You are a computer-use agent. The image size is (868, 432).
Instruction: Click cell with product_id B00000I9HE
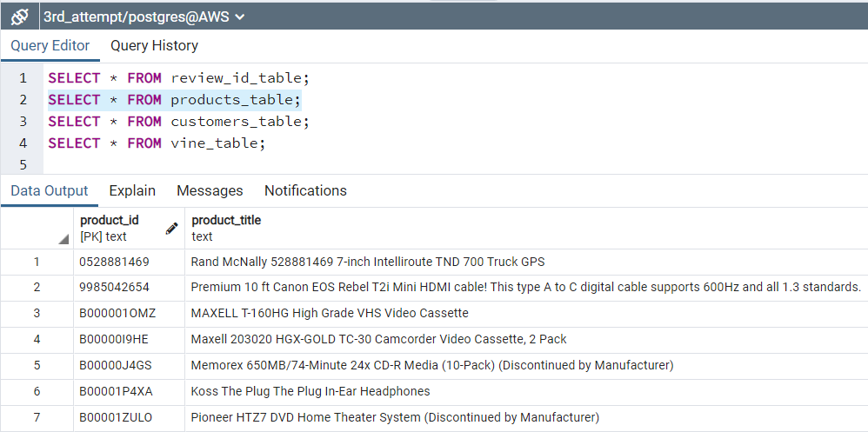[x=129, y=340]
